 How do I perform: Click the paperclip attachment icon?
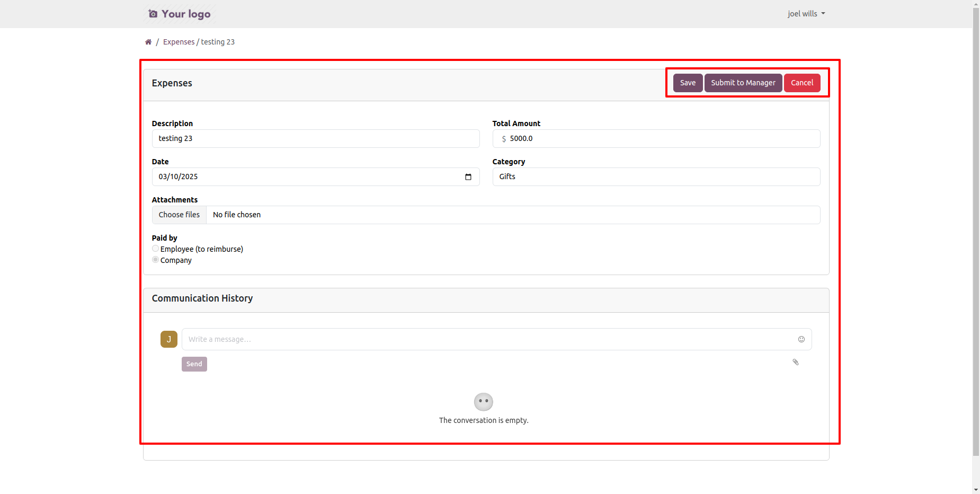(x=795, y=362)
